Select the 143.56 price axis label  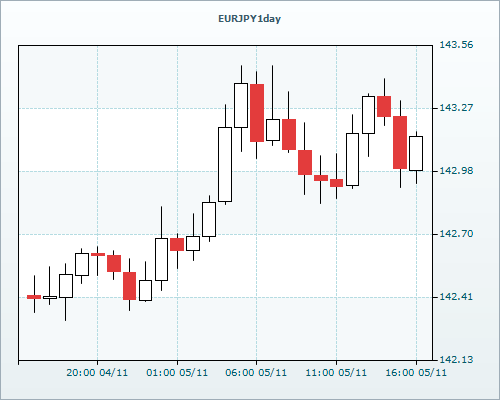(456, 45)
